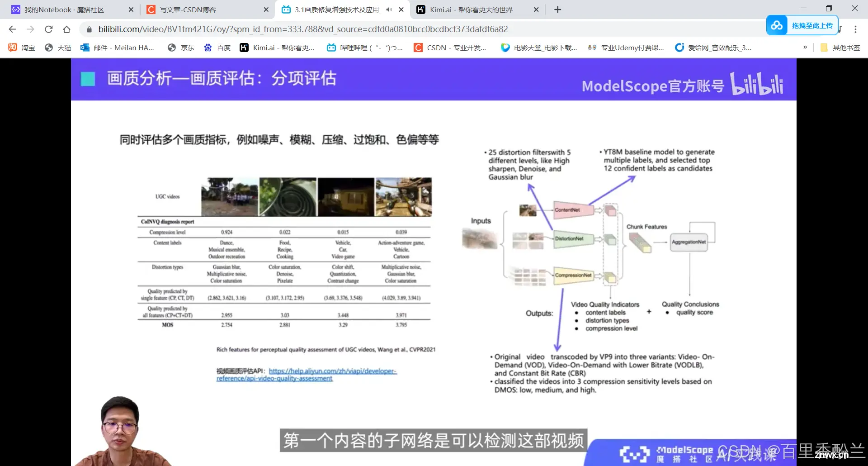Close the bilibili video tab
Image resolution: width=868 pixels, height=466 pixels.
401,10
